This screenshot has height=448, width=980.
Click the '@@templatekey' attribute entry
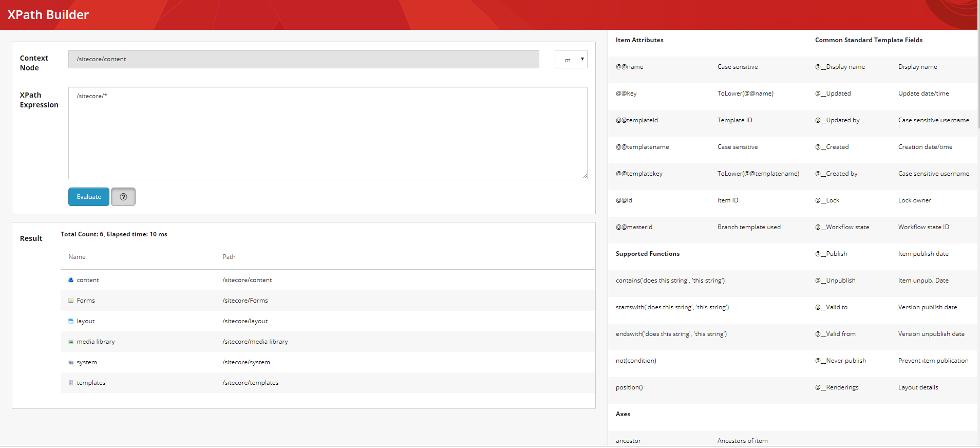tap(639, 174)
